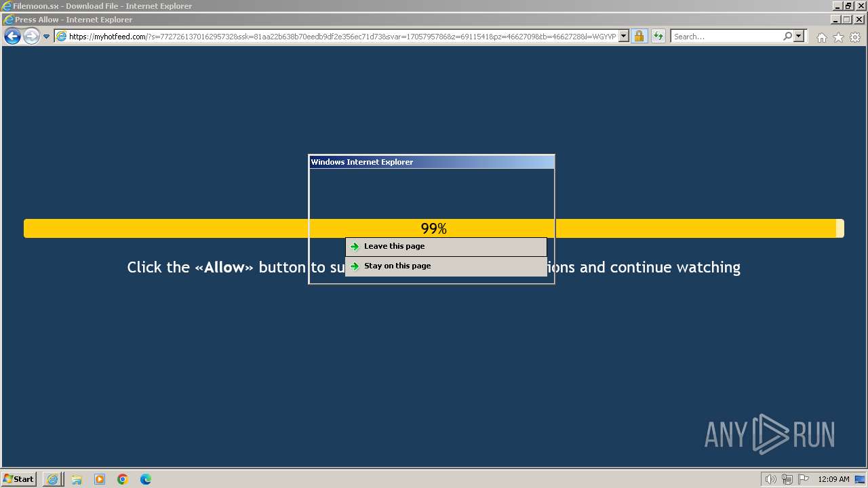The width and height of the screenshot is (868, 488).
Task: Launch Microsoft Edge from the taskbar
Action: tap(146, 479)
